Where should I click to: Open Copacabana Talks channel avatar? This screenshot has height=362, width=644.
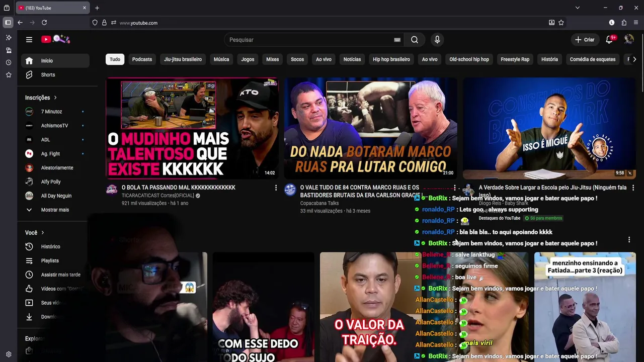coord(290,190)
